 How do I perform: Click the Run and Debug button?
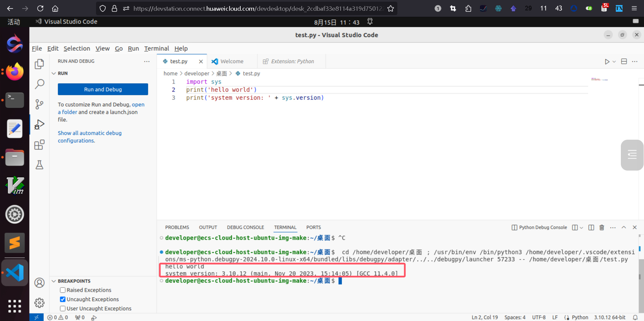pos(103,89)
